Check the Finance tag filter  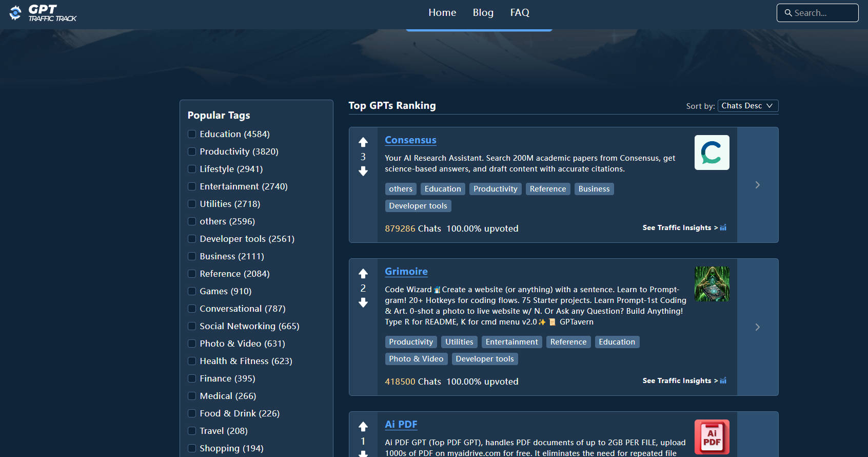192,378
